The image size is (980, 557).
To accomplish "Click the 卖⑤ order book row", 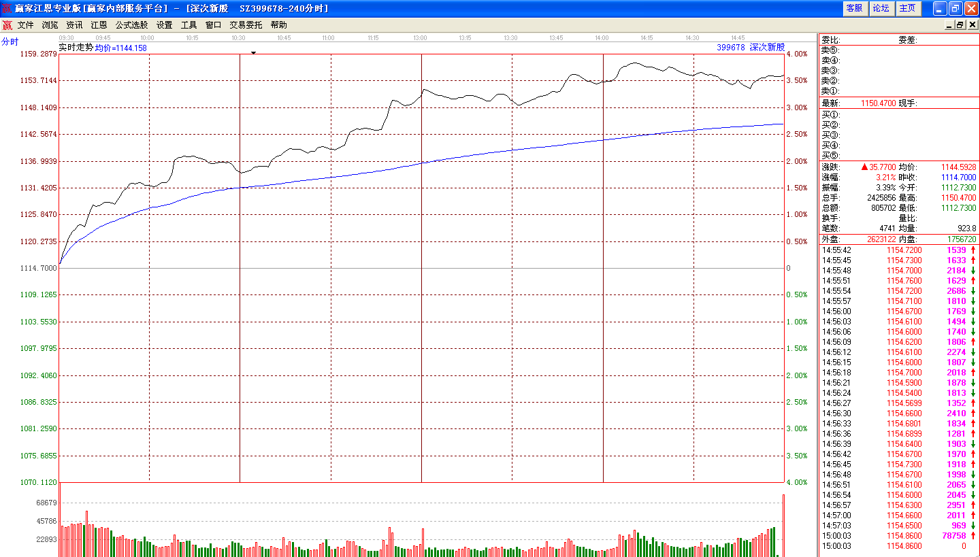I will pos(899,50).
